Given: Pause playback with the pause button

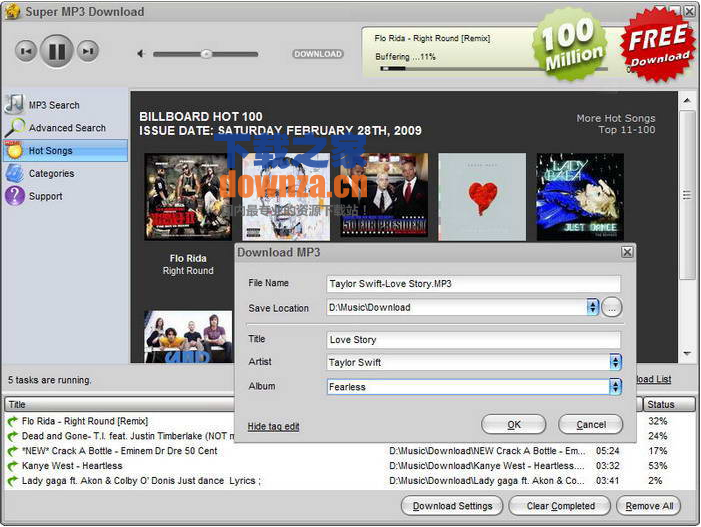Looking at the screenshot, I should pyautogui.click(x=57, y=51).
